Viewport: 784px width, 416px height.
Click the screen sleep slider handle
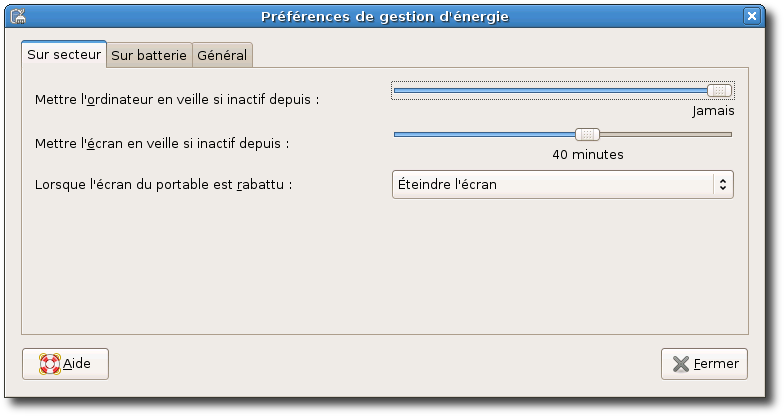[x=588, y=134]
